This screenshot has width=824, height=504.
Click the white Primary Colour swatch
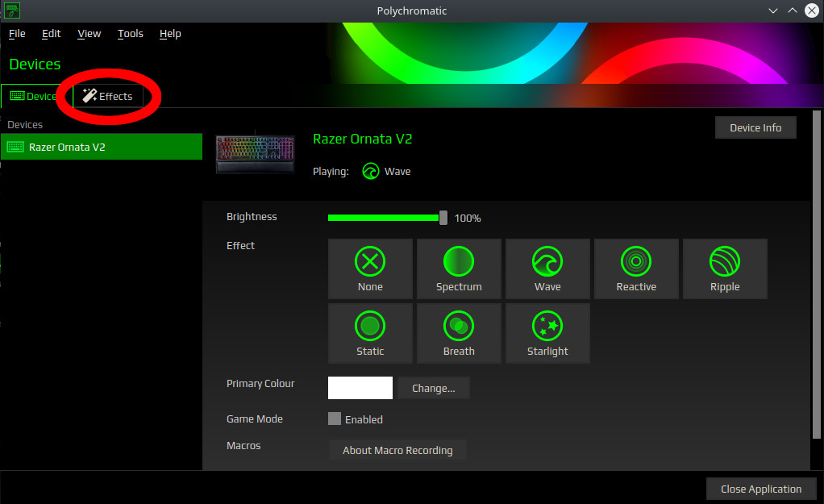tap(360, 388)
